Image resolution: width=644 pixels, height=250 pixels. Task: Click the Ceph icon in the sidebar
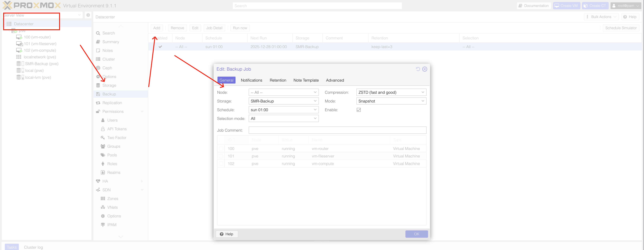click(x=98, y=68)
